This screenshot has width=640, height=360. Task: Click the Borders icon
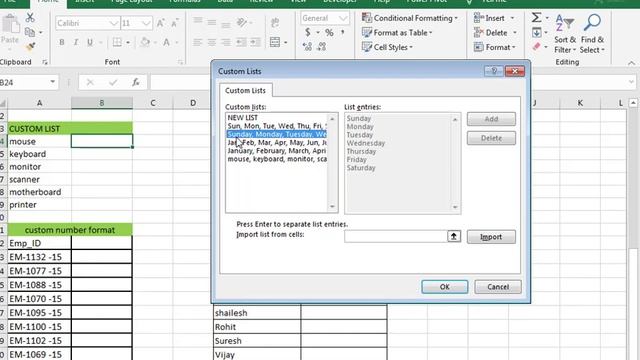click(117, 42)
